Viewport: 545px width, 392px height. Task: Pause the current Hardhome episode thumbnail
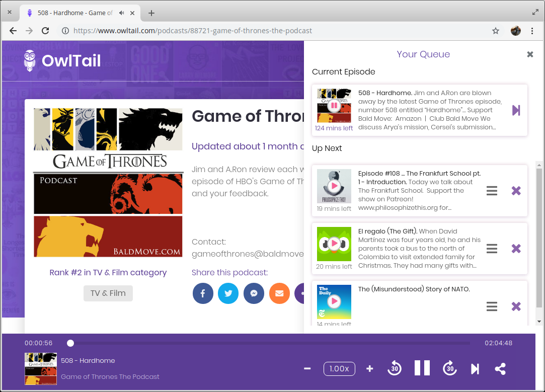point(334,105)
